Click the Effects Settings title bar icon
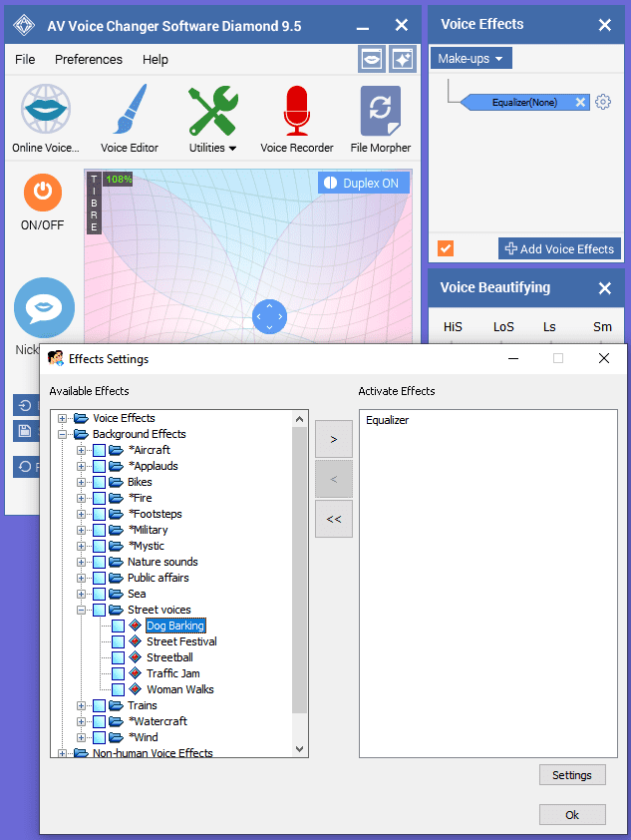The width and height of the screenshot is (631, 840). click(56, 358)
